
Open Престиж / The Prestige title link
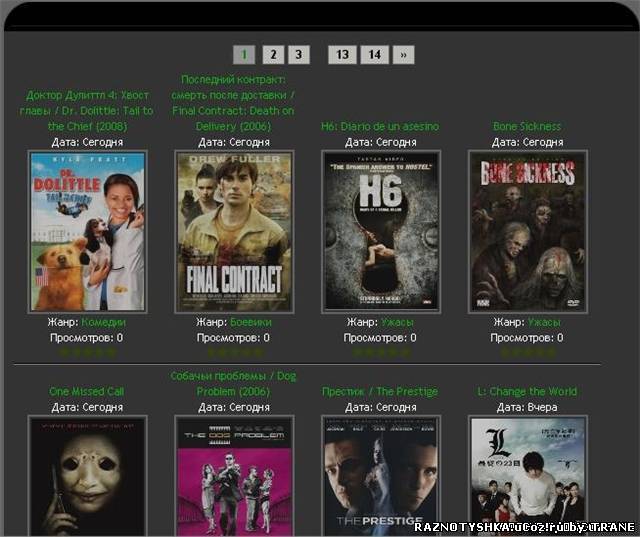coord(380,391)
